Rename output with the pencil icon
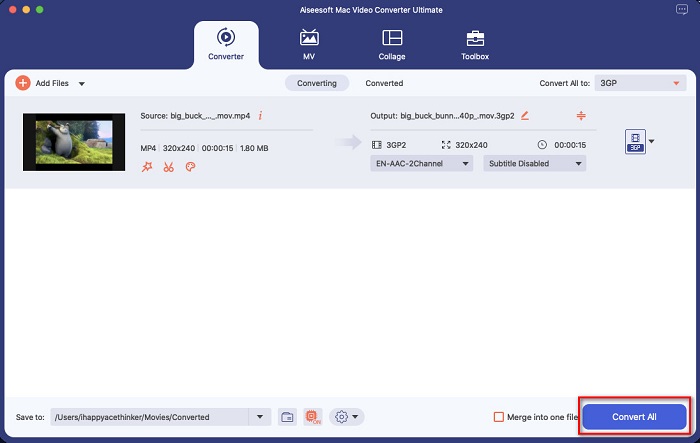The height and width of the screenshot is (443, 700). tap(525, 116)
